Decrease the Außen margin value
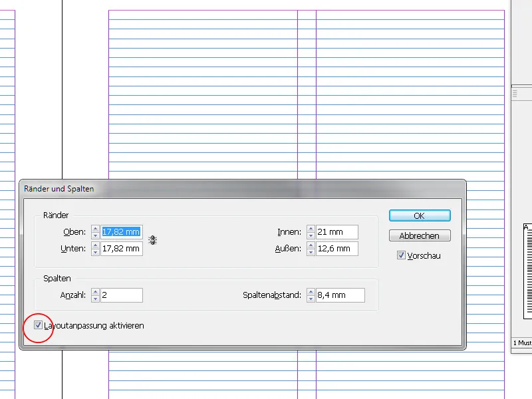 (x=310, y=251)
